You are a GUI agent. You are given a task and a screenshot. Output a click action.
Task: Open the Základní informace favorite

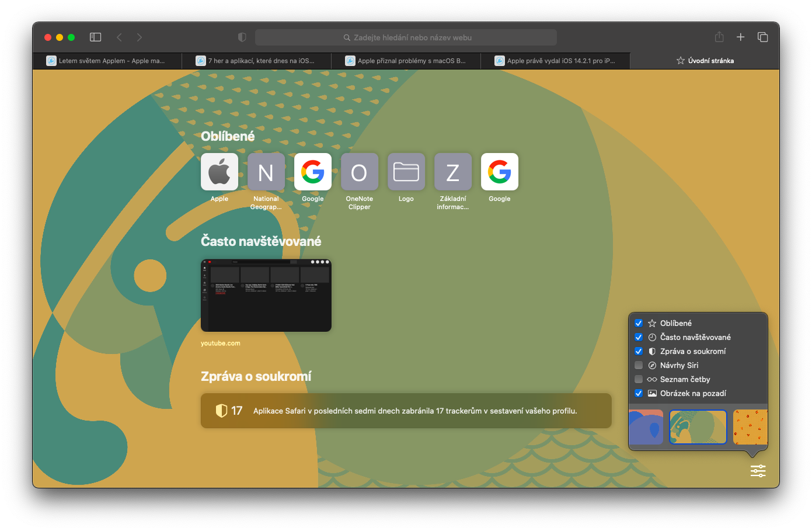pos(453,172)
